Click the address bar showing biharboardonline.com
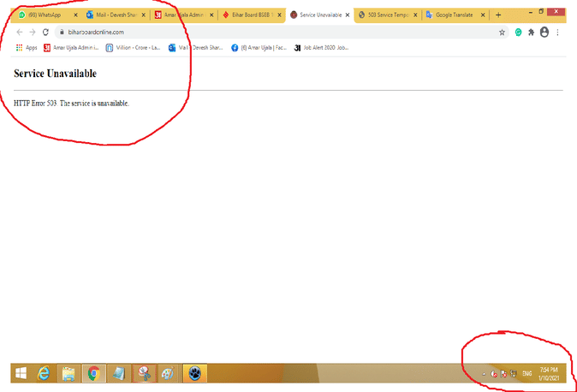 coord(257,32)
